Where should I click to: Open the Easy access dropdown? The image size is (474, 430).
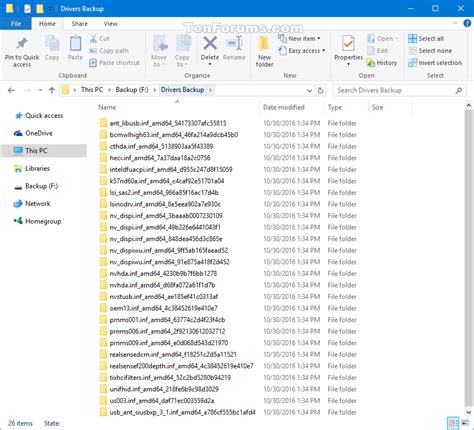click(302, 51)
